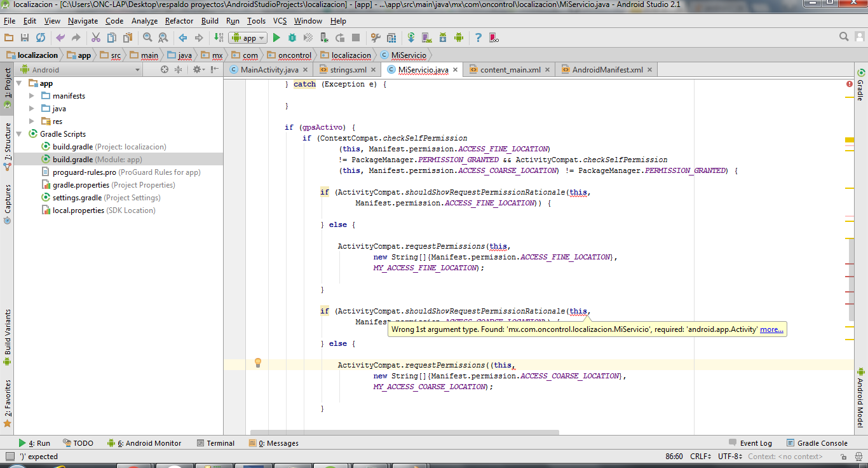Start Debug with the green bug icon
868x468 pixels.
pos(292,38)
